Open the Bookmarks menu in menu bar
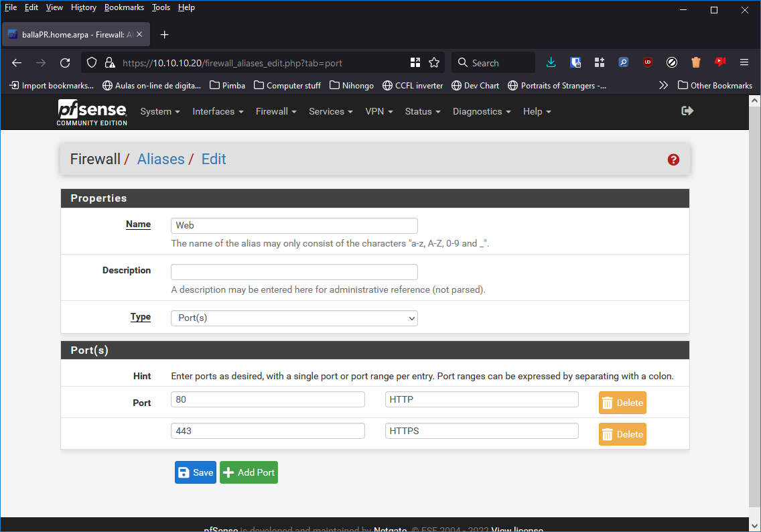This screenshot has width=761, height=532. pos(124,7)
